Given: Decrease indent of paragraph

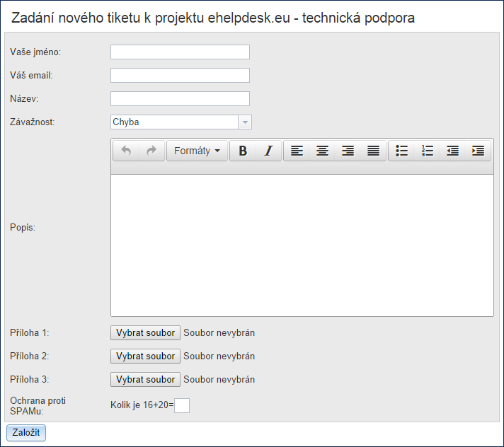Looking at the screenshot, I should click(452, 151).
